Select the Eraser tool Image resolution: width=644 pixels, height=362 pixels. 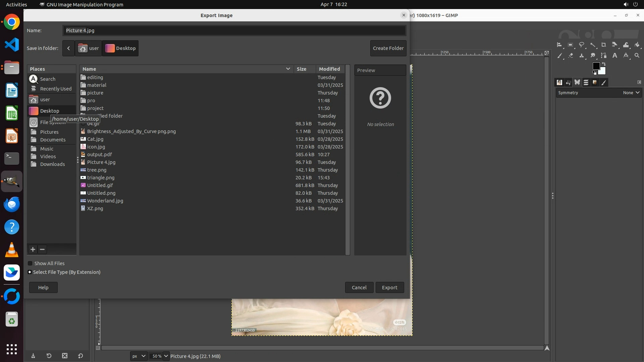pos(571,56)
